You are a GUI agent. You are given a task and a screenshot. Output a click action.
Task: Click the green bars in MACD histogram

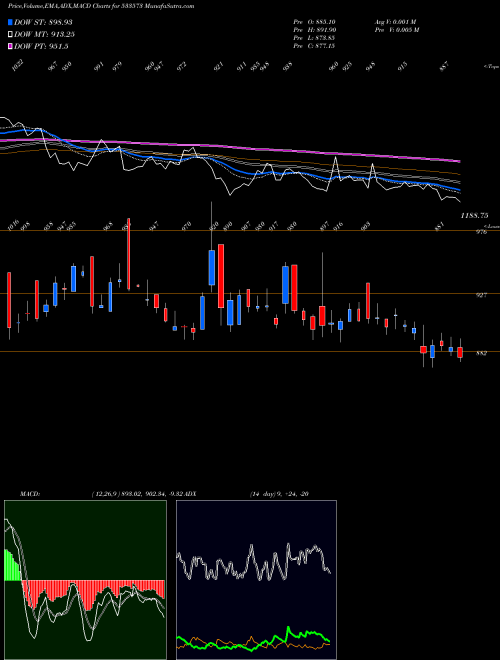click(12, 566)
